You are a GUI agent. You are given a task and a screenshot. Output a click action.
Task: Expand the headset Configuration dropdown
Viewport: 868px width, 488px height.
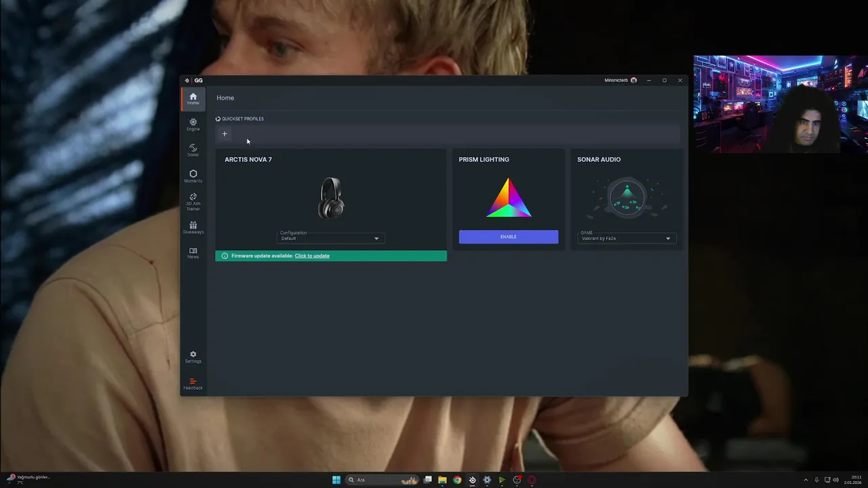click(x=331, y=238)
